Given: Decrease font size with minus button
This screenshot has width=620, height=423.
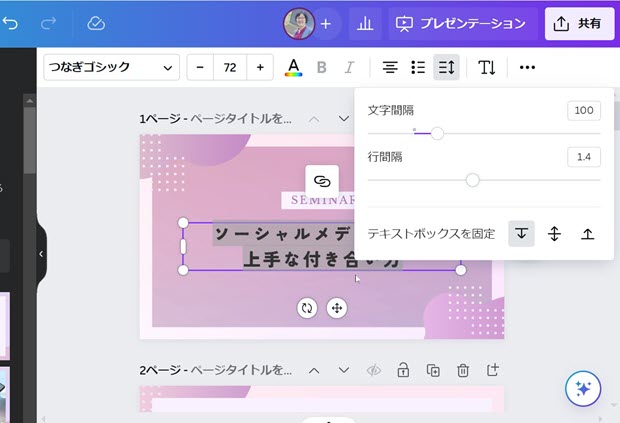Looking at the screenshot, I should click(x=200, y=68).
